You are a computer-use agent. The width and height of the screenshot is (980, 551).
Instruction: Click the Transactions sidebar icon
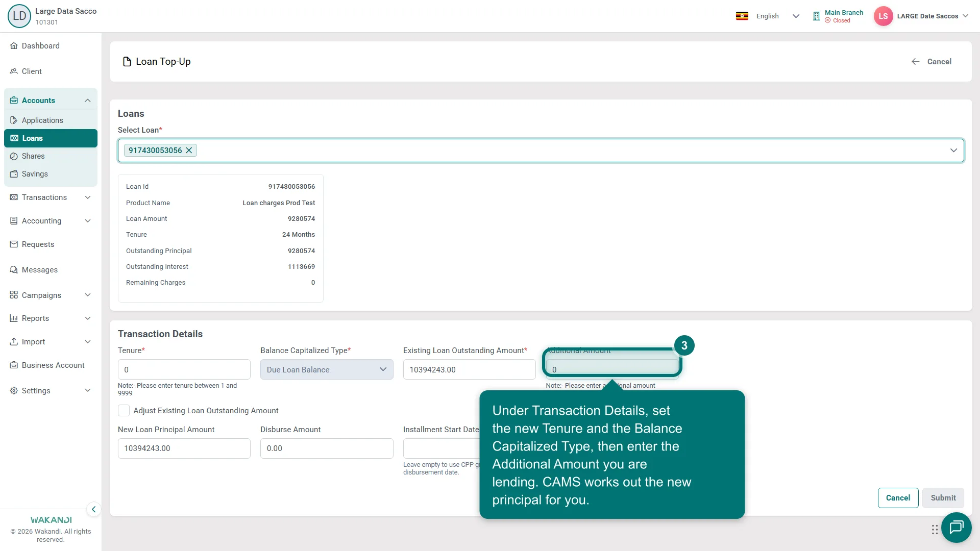pyautogui.click(x=14, y=197)
